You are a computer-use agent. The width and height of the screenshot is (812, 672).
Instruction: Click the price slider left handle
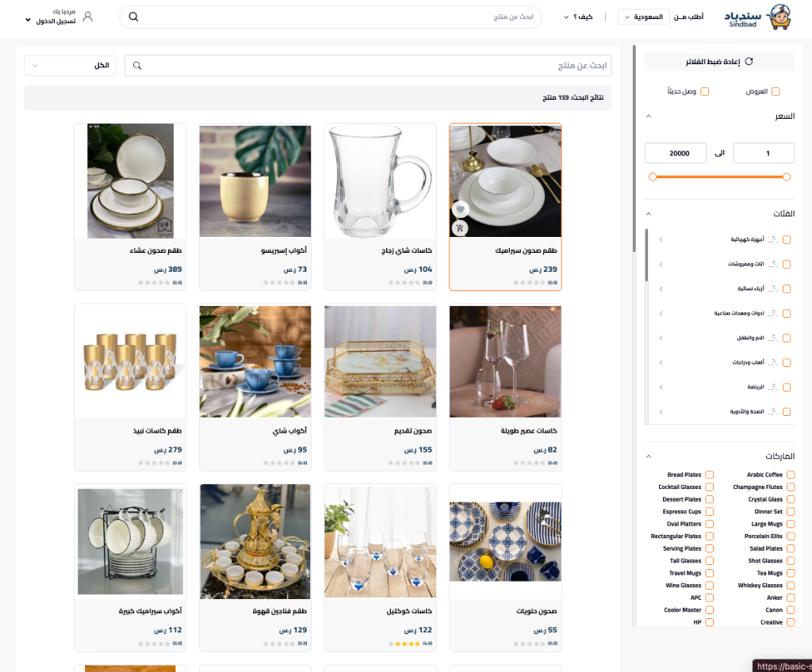point(653,177)
